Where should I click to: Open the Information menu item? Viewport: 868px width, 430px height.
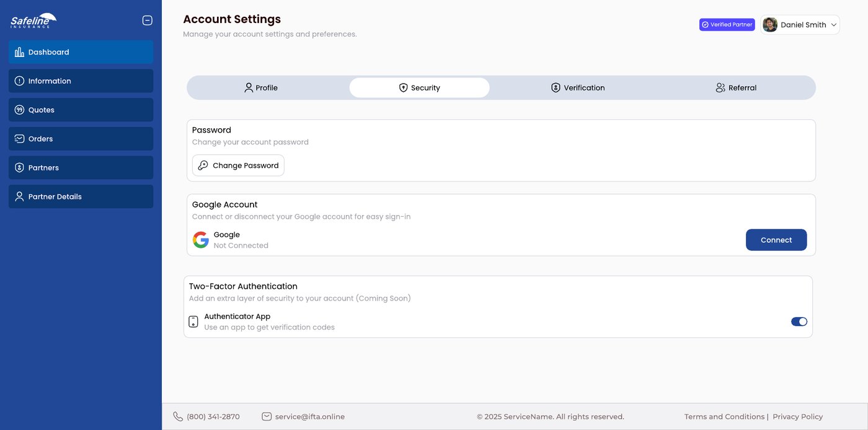click(81, 81)
